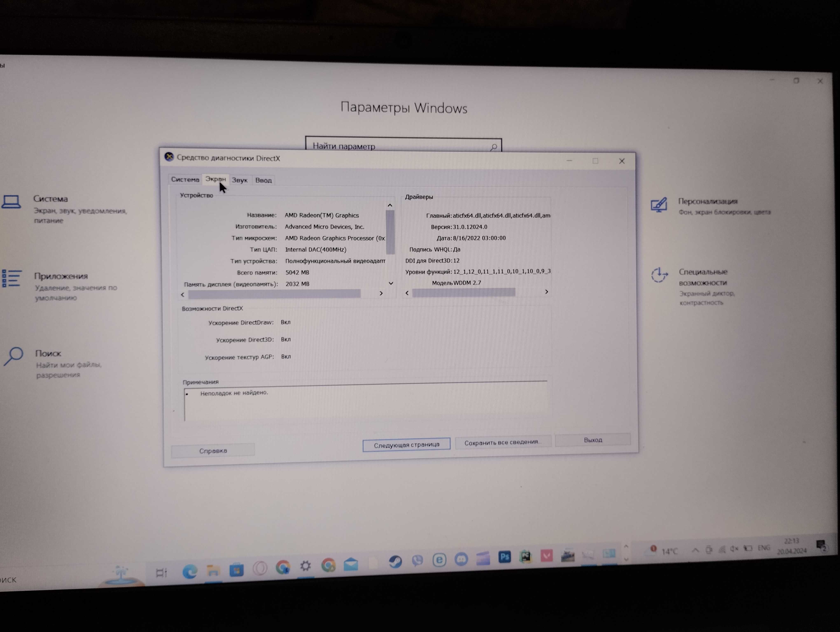Image resolution: width=840 pixels, height=632 pixels.
Task: Click the Система laptop icon in Settings
Action: click(11, 202)
